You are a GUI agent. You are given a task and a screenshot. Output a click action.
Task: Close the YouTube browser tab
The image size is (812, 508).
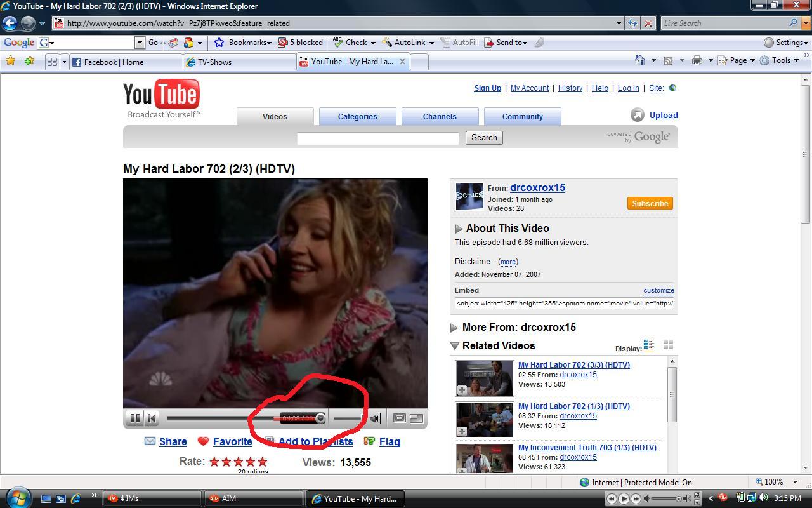402,62
